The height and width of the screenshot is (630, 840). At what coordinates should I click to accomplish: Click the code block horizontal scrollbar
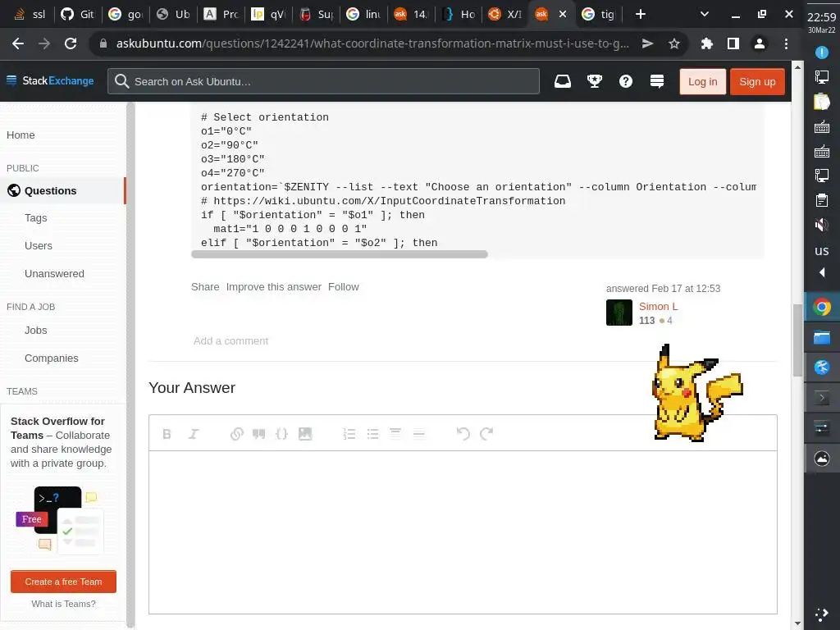339,254
